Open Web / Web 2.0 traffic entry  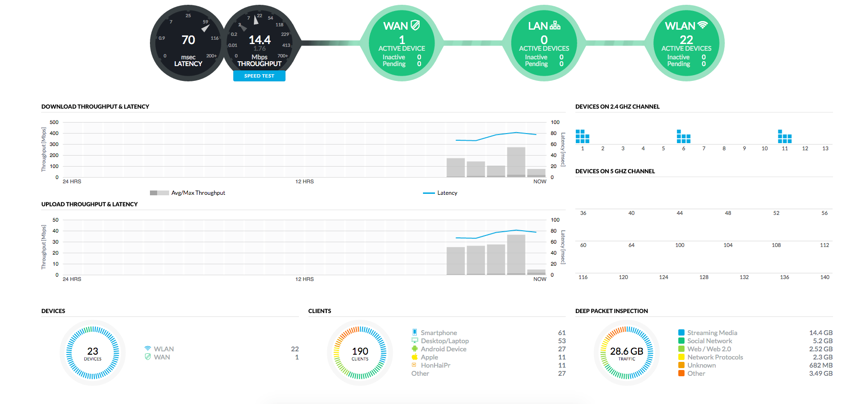[755, 349]
